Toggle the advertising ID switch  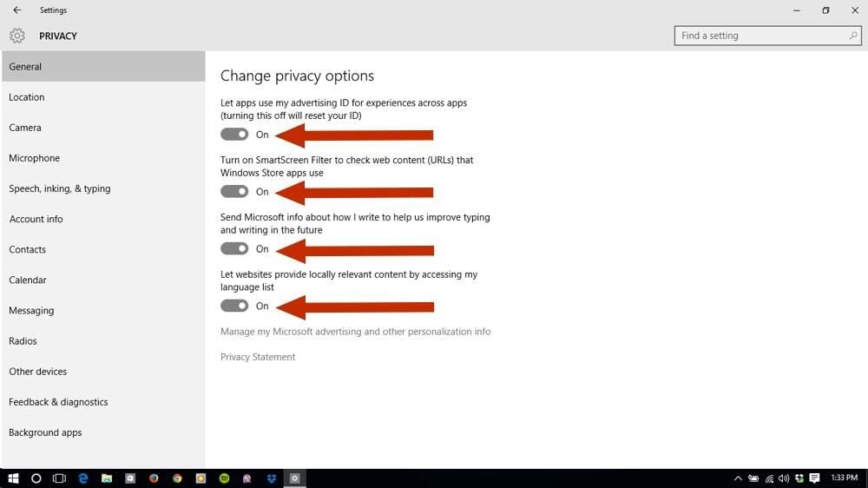pyautogui.click(x=234, y=135)
